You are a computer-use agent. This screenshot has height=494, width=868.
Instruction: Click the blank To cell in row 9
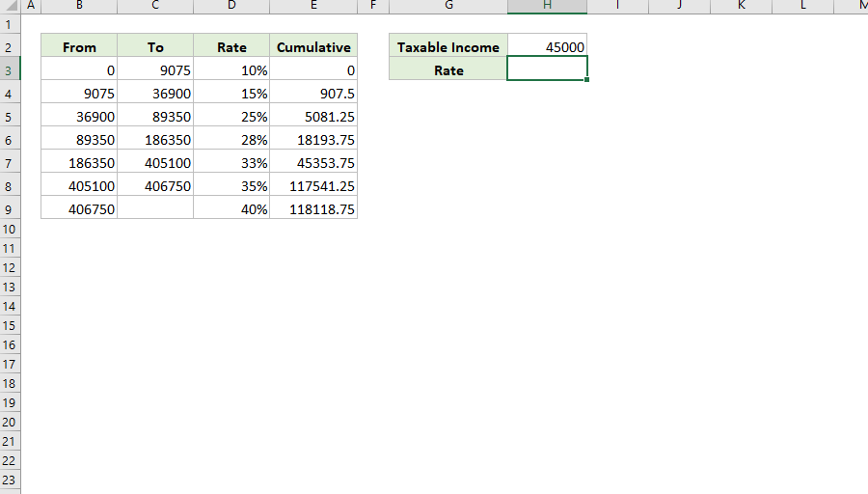[x=155, y=208]
